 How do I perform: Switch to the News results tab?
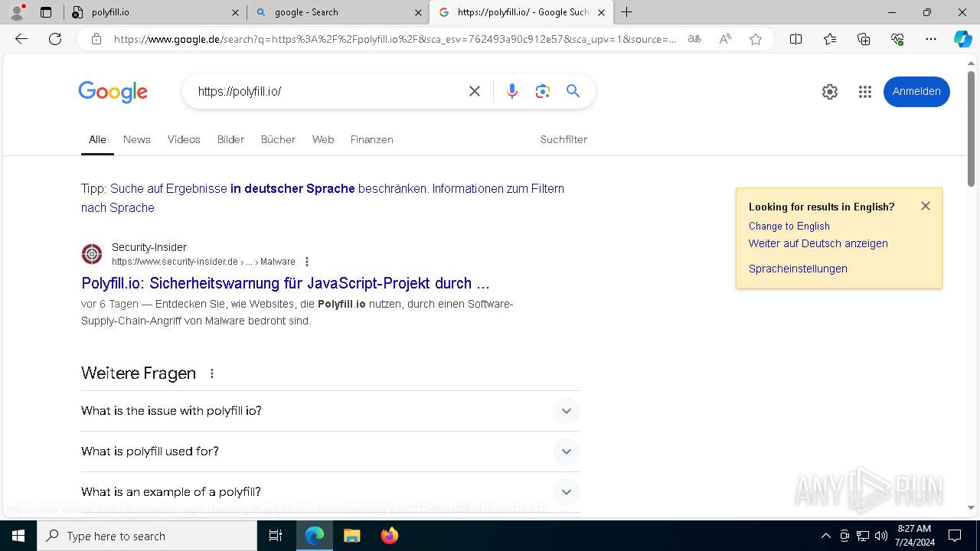coord(137,139)
